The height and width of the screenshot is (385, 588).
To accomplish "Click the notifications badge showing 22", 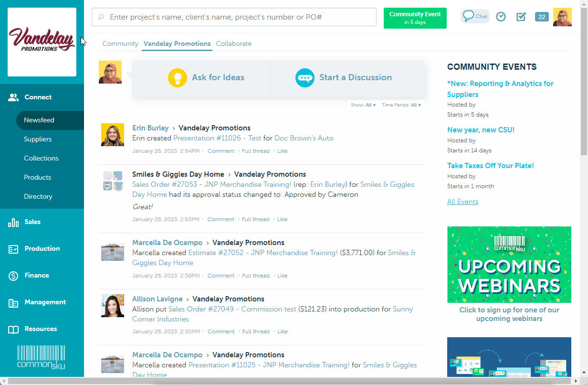I will click(542, 17).
